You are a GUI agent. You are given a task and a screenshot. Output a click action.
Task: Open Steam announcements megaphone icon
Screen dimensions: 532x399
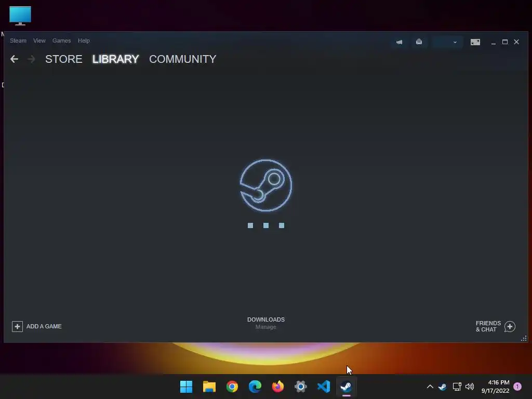(x=400, y=42)
